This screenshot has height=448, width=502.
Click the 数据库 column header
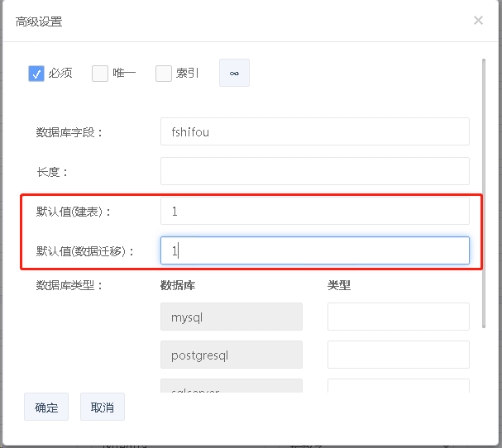pos(177,285)
